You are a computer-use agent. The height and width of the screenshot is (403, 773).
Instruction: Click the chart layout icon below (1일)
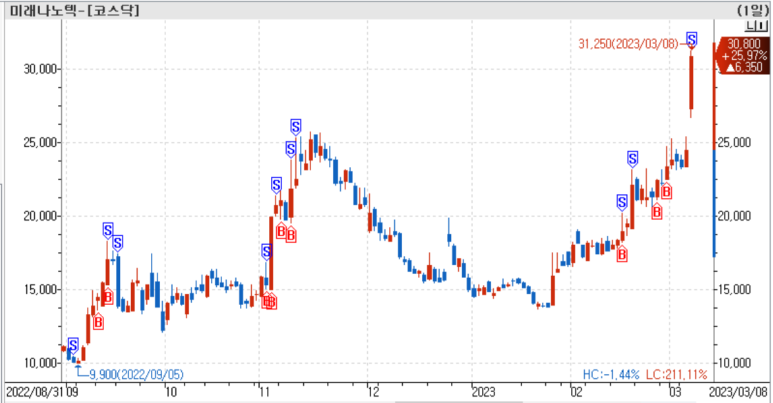click(x=756, y=26)
